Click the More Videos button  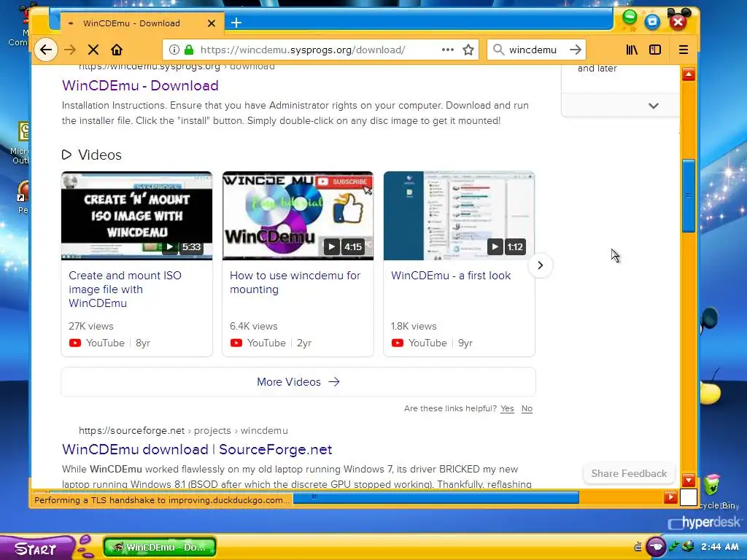[x=298, y=382]
